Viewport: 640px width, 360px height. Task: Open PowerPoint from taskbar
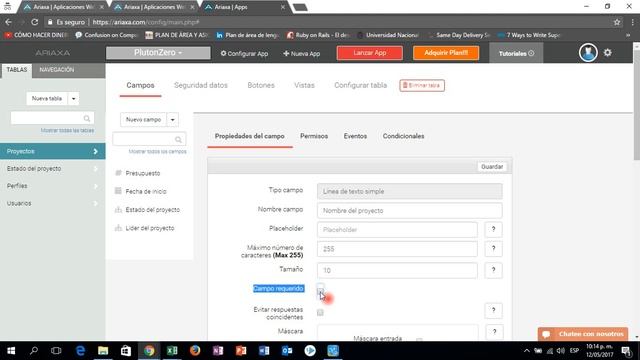pyautogui.click(x=241, y=351)
